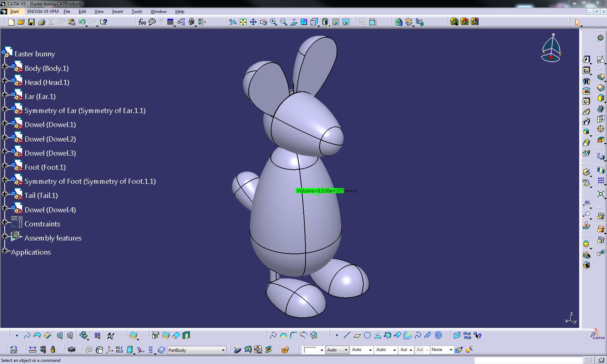Viewport: 607px width, 364px height.
Task: Click the Create Multi-View icon
Action: [304, 22]
